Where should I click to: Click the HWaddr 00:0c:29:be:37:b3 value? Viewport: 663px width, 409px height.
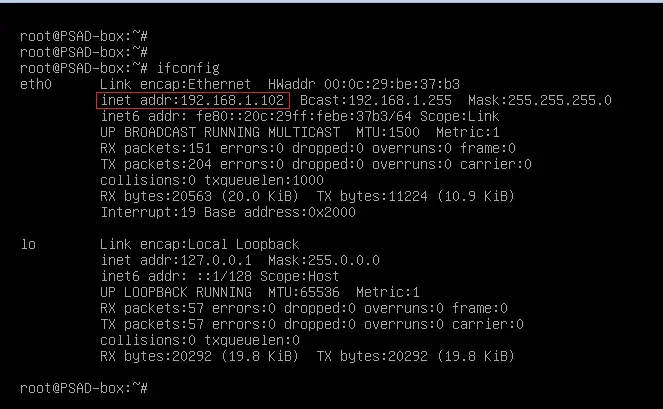(x=364, y=84)
